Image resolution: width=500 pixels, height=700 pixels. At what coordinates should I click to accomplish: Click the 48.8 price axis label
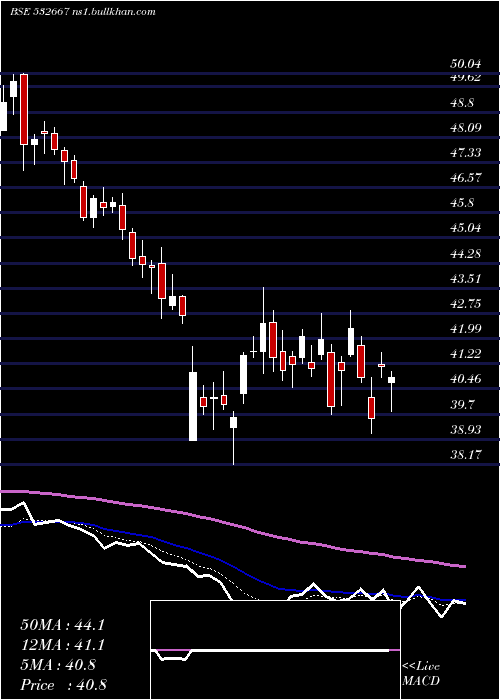click(462, 103)
